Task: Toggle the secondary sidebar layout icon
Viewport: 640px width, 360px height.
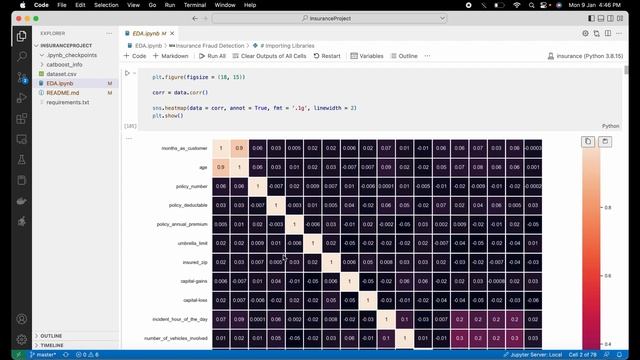Action: tap(610, 18)
